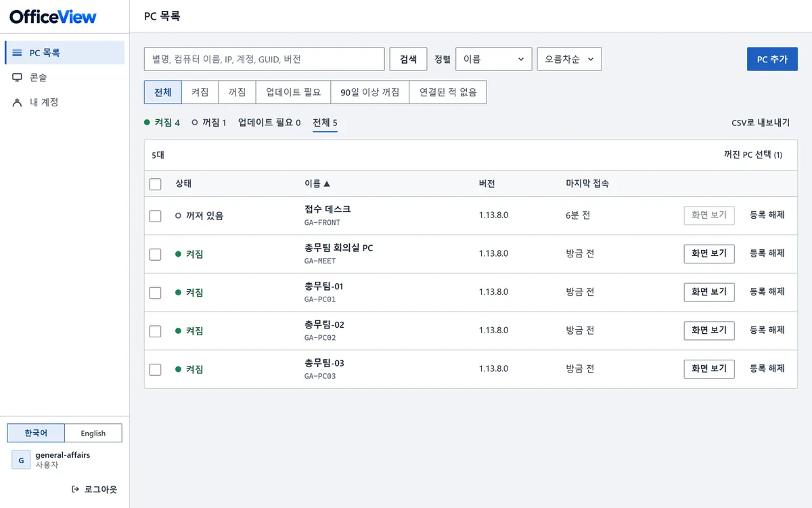Image resolution: width=812 pixels, height=508 pixels.
Task: Select the 90일 이상 꺼짐 filter tab
Action: coord(370,92)
